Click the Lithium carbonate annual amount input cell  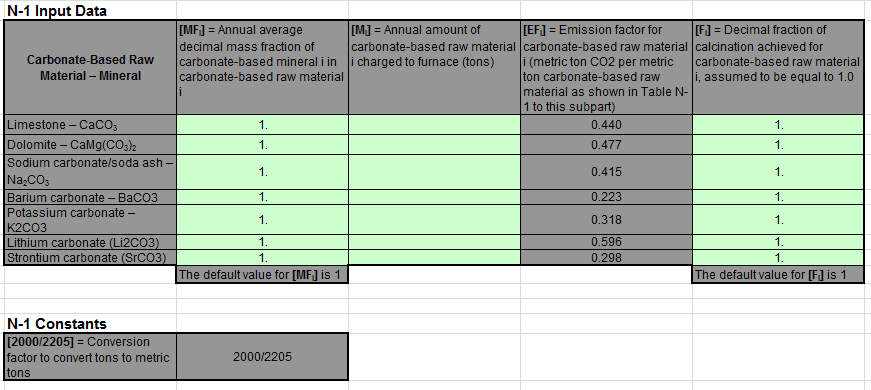(x=434, y=242)
